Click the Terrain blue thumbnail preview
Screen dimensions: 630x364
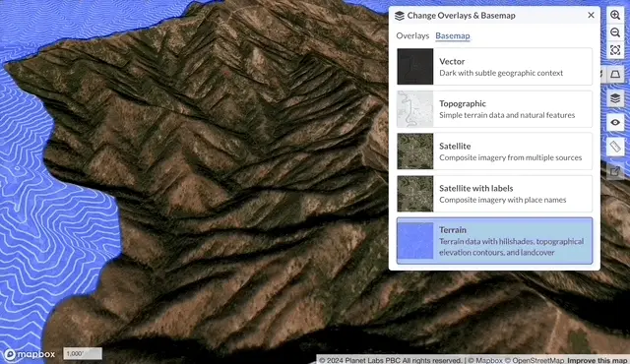(x=415, y=241)
